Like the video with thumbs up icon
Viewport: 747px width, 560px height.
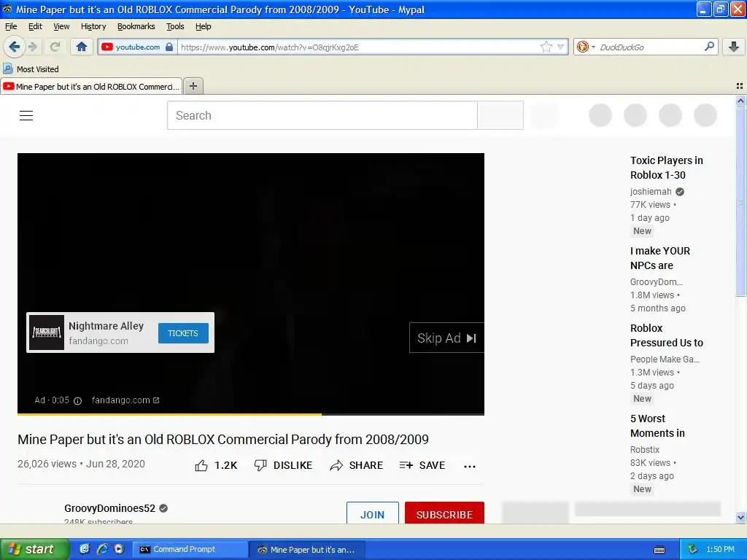pos(201,466)
